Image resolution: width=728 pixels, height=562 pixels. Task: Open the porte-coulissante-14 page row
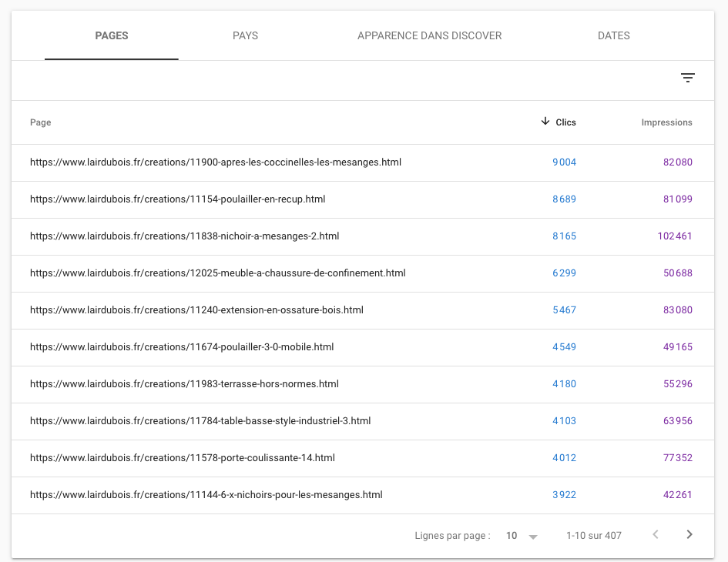[363, 458]
